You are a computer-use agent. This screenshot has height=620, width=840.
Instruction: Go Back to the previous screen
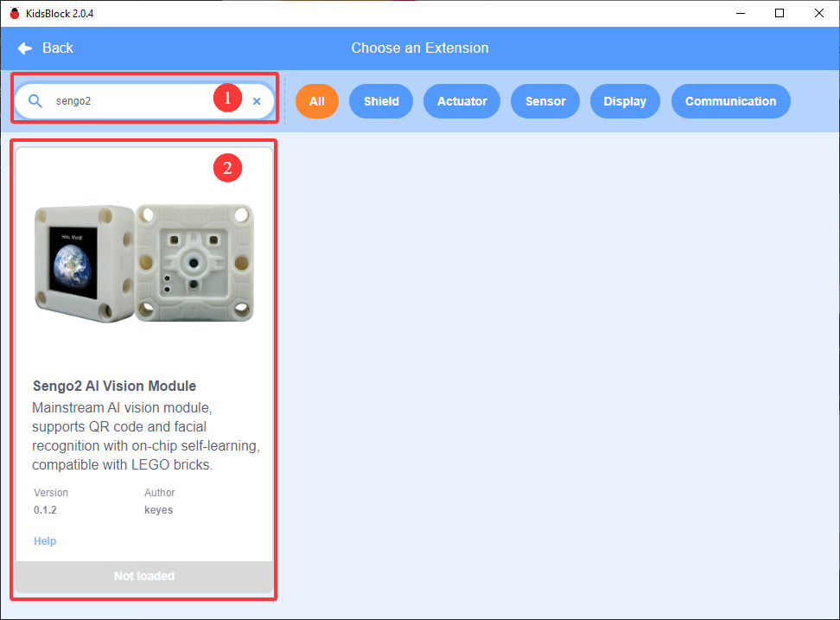pos(45,48)
